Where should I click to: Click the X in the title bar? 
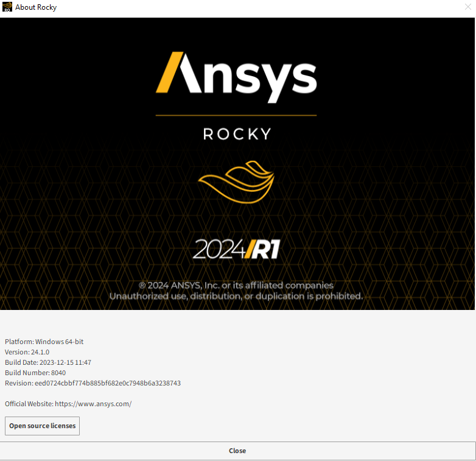pyautogui.click(x=468, y=7)
